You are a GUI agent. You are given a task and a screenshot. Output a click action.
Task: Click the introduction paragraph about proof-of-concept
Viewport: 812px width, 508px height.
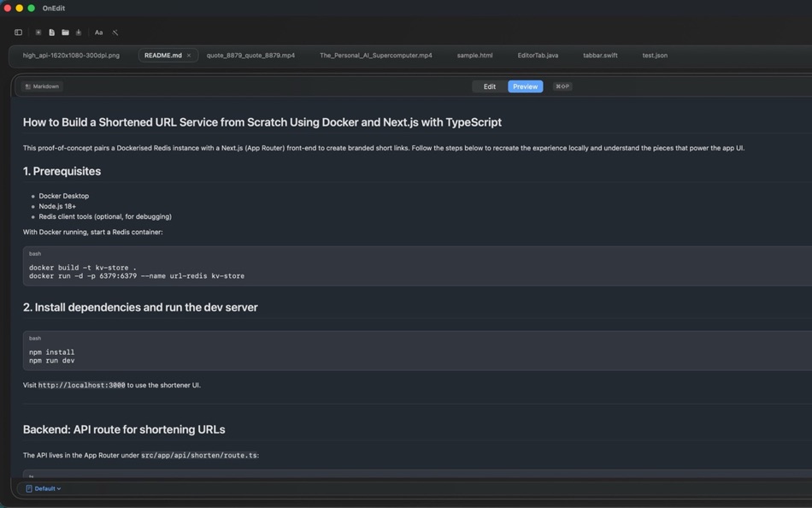click(x=384, y=148)
